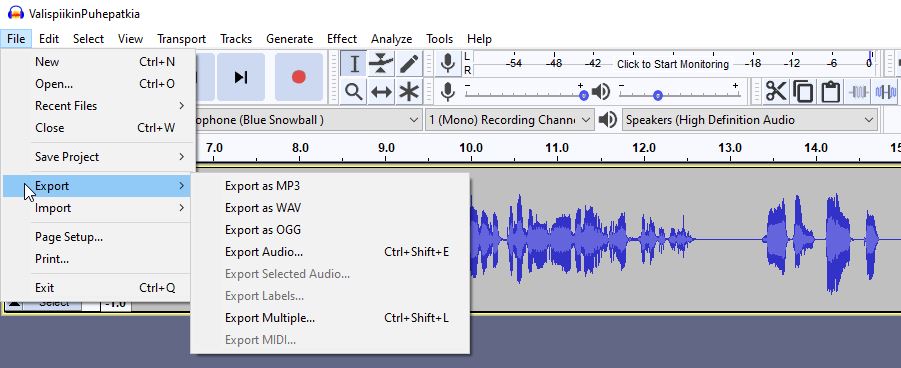Open the Edit menu

(x=49, y=39)
